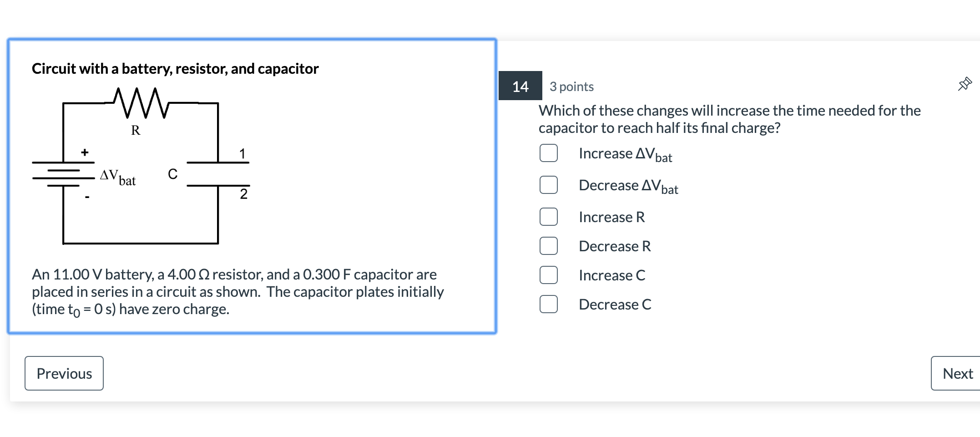Click the ΔVbat label beside the battery symbol
980x437 pixels.
click(x=118, y=177)
